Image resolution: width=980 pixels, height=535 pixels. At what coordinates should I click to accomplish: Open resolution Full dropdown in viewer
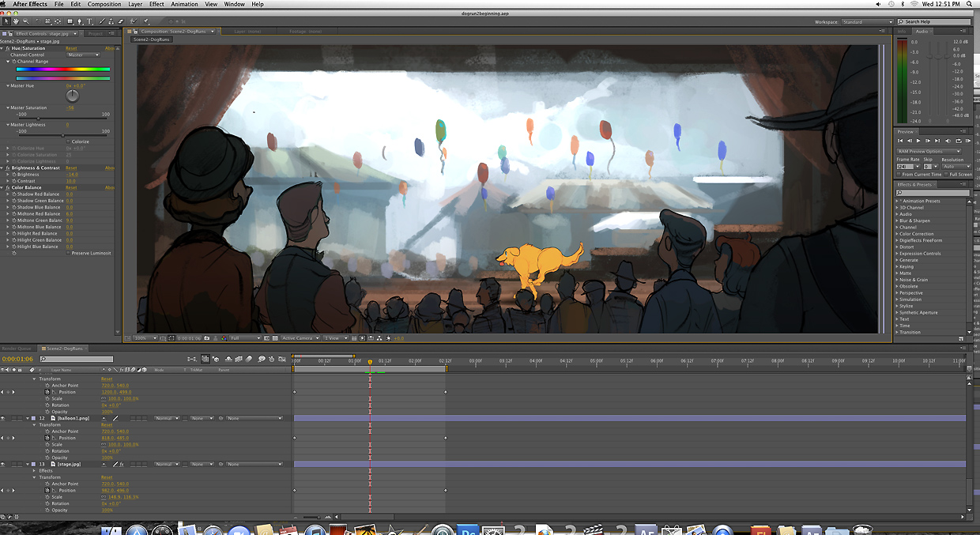point(245,337)
